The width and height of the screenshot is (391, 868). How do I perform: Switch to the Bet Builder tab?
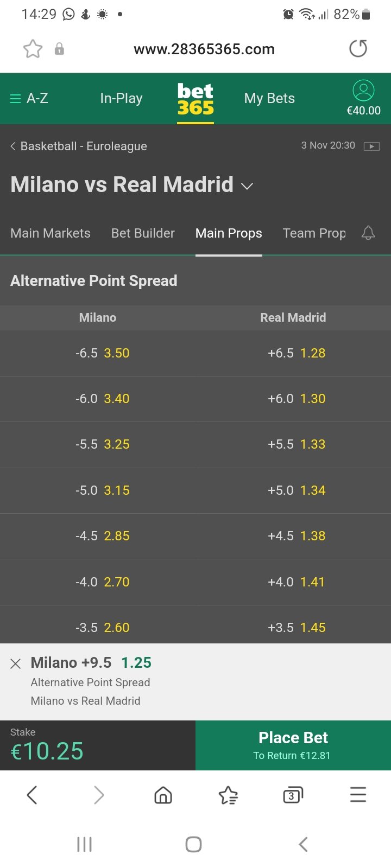coord(143,233)
